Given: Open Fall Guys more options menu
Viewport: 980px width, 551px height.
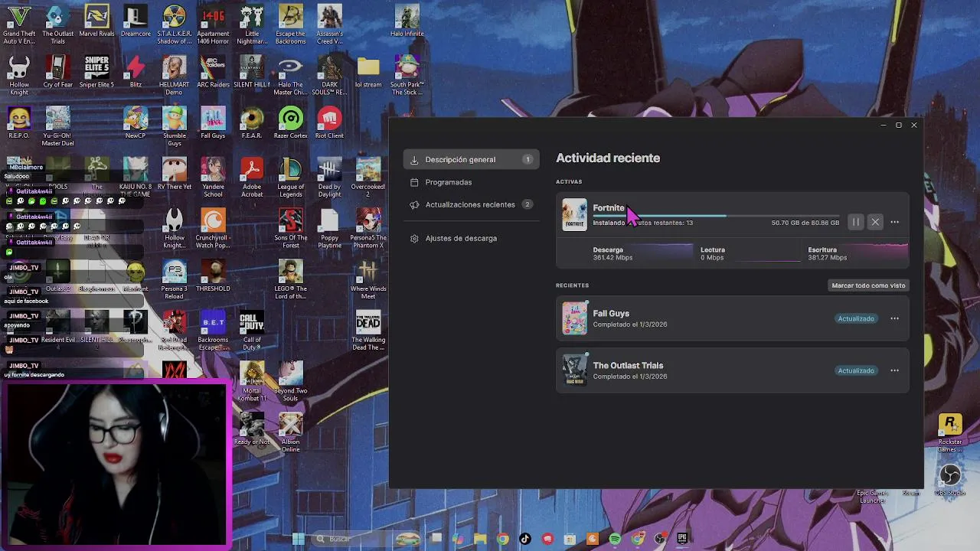Looking at the screenshot, I should point(894,318).
